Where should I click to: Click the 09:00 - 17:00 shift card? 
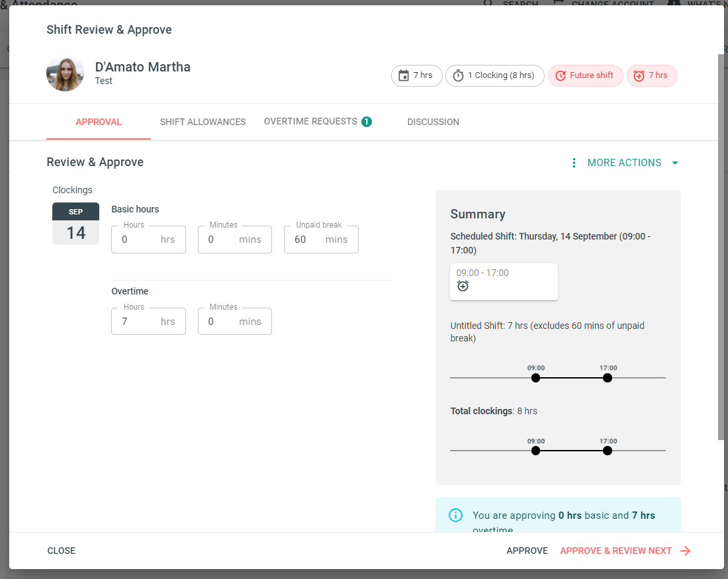tap(504, 282)
